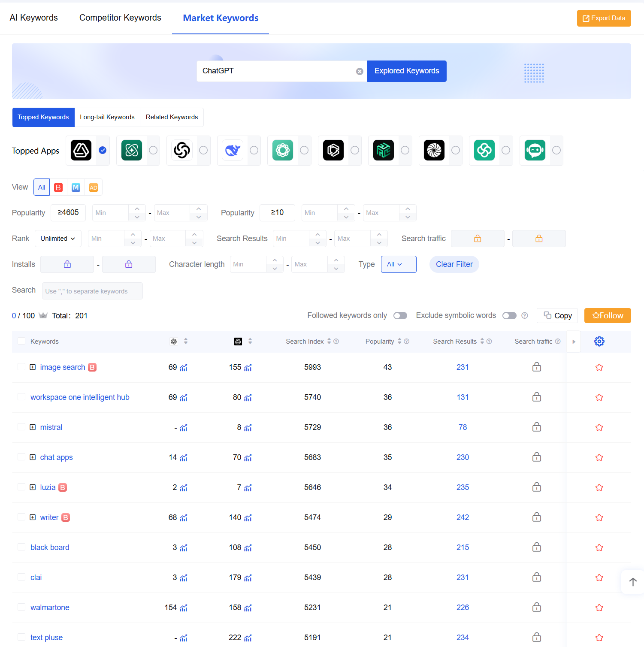The height and width of the screenshot is (647, 644).
Task: Click the Search Results Max field
Action: point(353,239)
